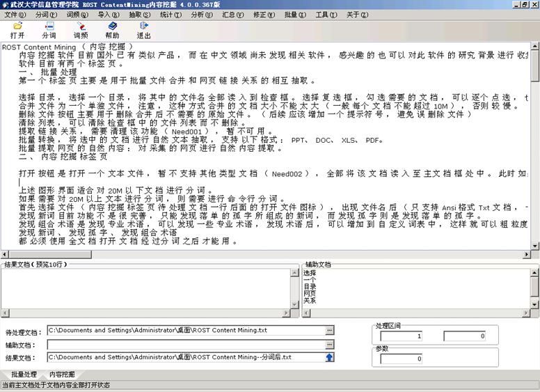
Task: Click 辅助文档 panel horizontal scroll left arrow
Action: pyautogui.click(x=306, y=313)
